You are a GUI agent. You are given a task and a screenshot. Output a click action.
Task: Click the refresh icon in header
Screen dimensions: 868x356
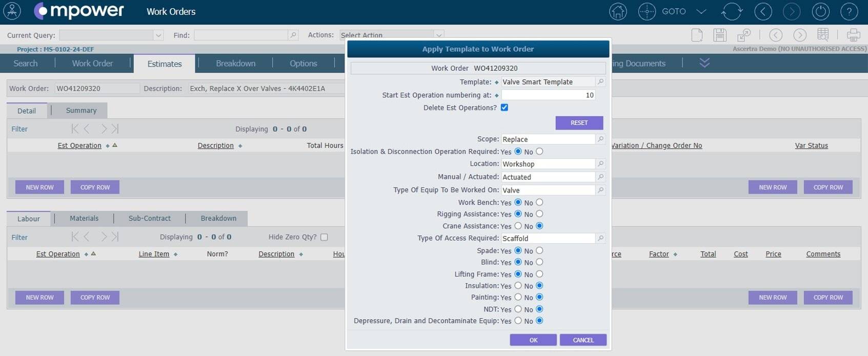(731, 12)
